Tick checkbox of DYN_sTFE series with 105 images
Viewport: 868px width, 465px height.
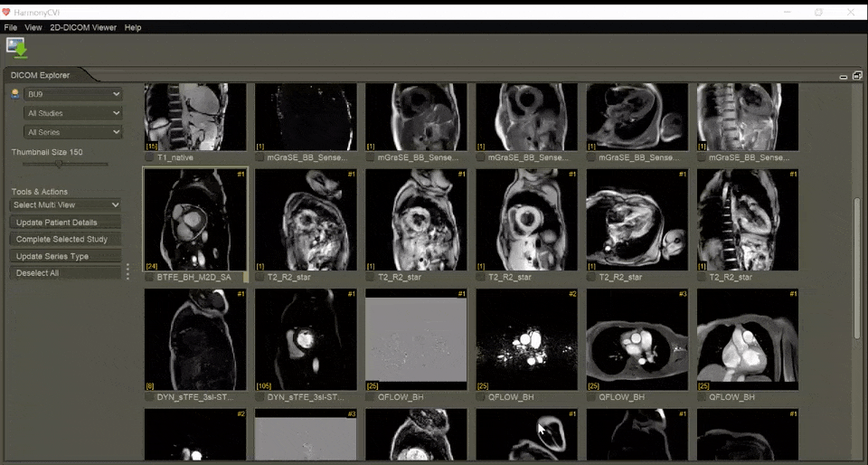(259, 397)
